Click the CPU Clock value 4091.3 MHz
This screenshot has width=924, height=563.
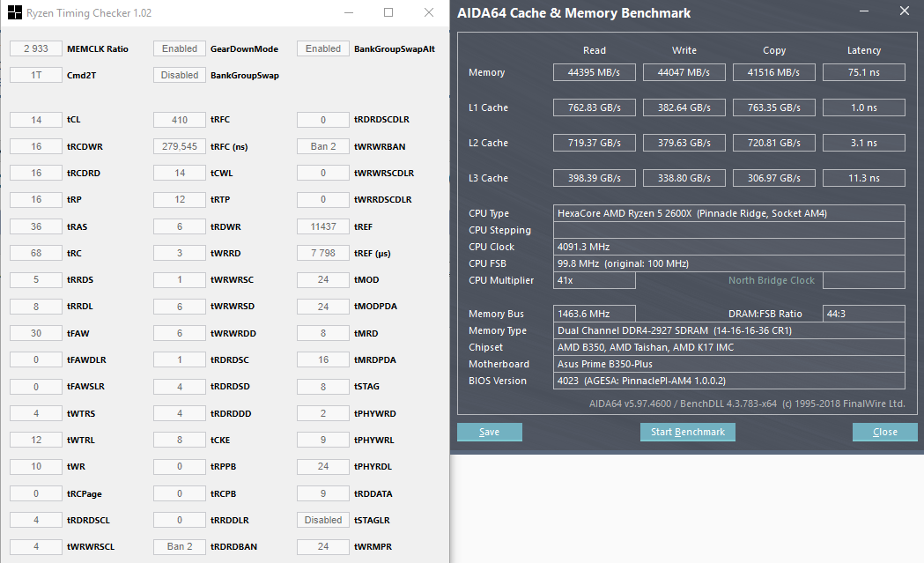tap(729, 247)
